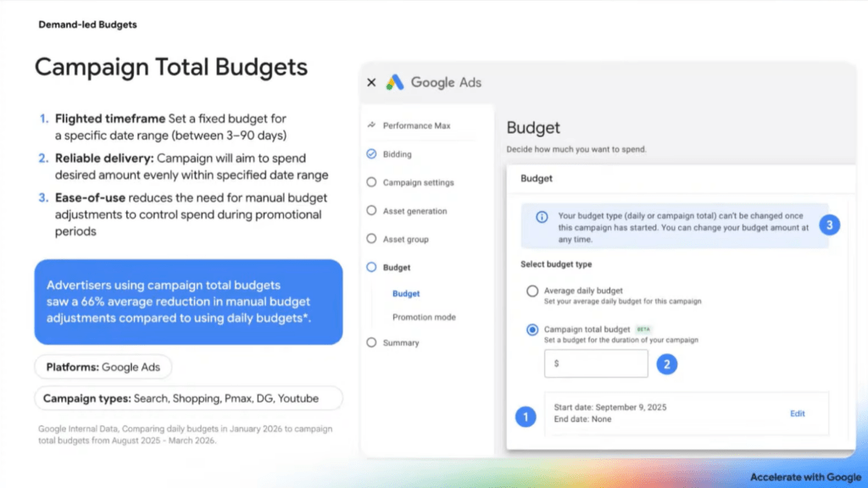Click the Summary step circle icon
This screenshot has width=868, height=488.
coord(371,342)
